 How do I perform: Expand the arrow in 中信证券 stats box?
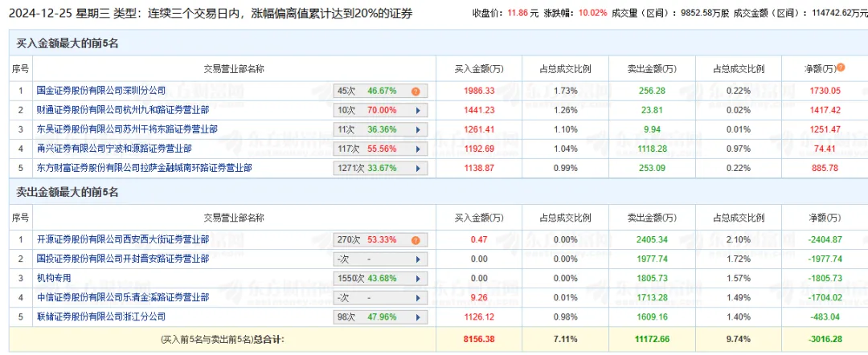pos(418,297)
